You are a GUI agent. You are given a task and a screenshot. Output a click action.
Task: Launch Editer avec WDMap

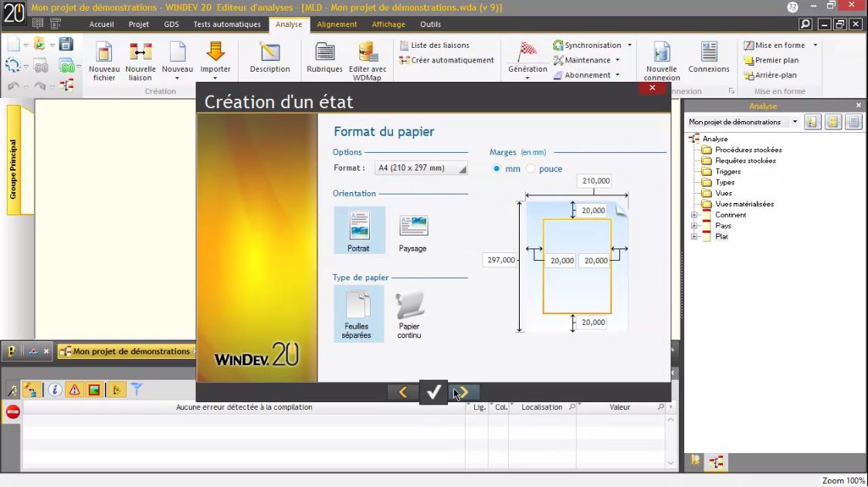(368, 61)
